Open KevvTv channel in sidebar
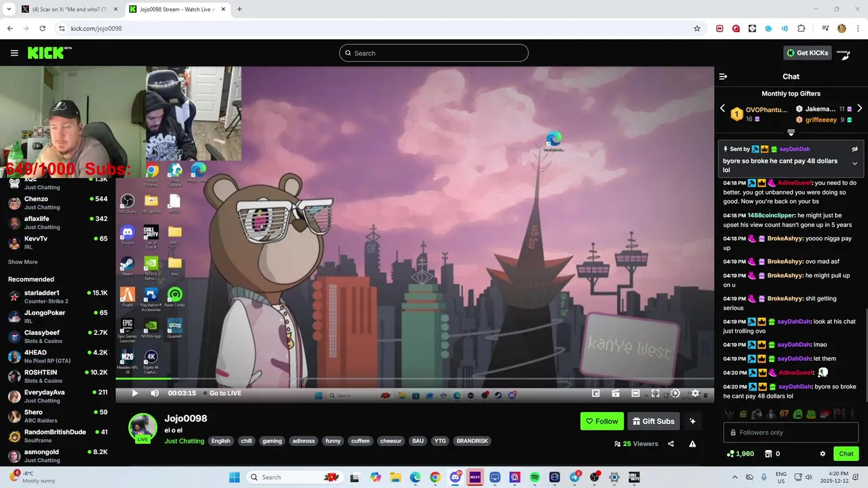This screenshot has height=488, width=868. tap(58, 243)
